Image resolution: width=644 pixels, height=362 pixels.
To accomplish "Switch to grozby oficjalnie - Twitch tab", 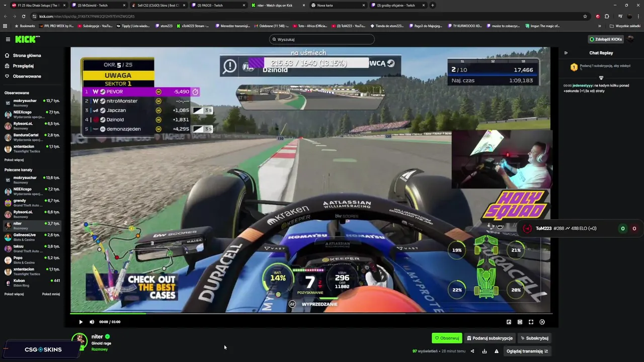I will [x=397, y=5].
